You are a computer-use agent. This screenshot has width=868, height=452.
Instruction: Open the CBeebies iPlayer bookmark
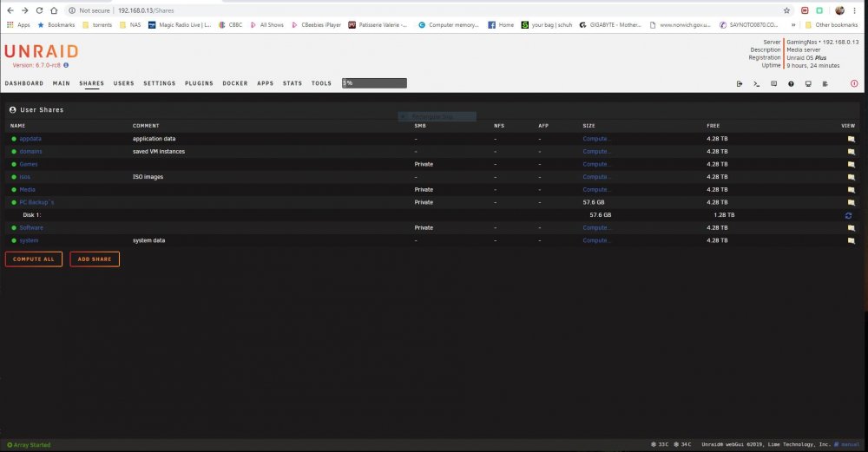(316, 25)
